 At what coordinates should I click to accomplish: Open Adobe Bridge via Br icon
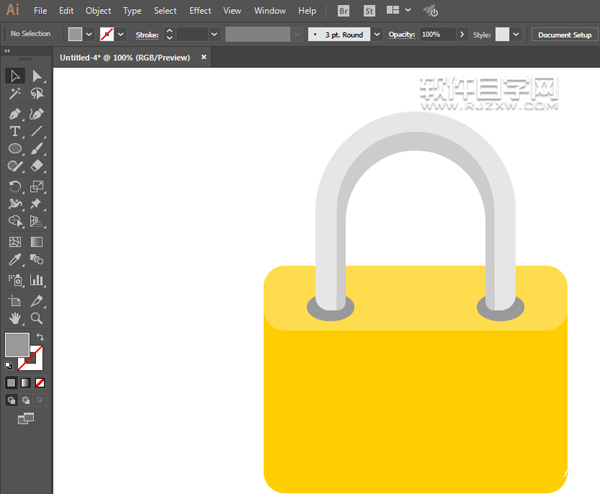click(344, 11)
